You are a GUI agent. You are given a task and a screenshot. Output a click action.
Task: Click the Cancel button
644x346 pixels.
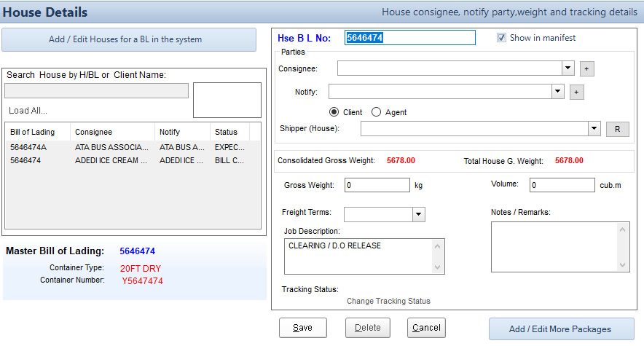pos(426,328)
